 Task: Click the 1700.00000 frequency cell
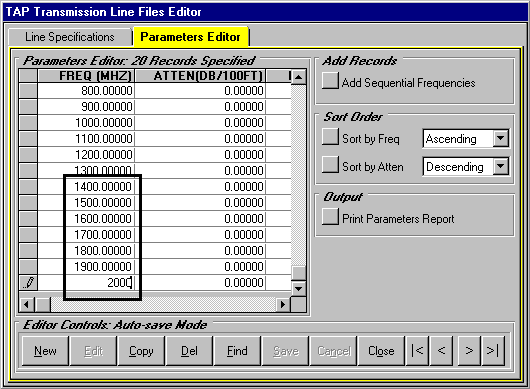pyautogui.click(x=86, y=235)
